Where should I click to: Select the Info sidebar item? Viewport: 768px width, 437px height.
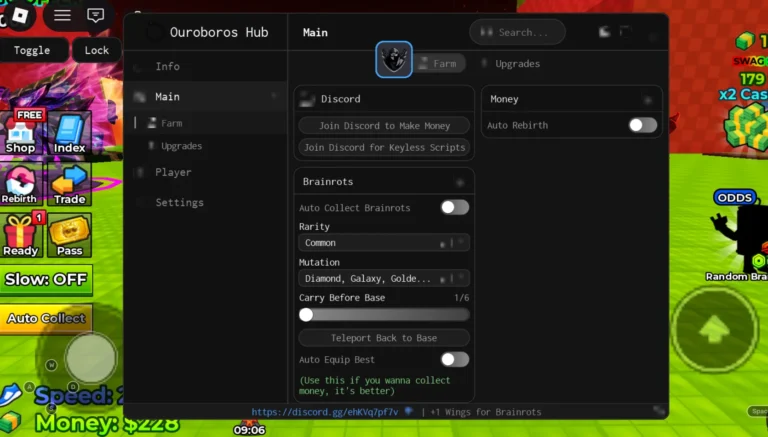point(205,66)
